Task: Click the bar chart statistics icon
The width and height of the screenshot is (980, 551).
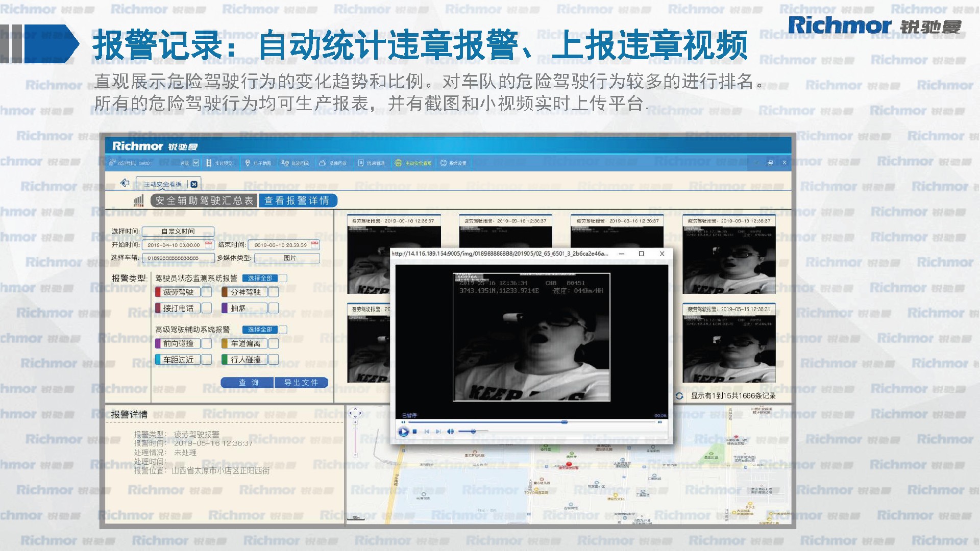Action: click(138, 201)
